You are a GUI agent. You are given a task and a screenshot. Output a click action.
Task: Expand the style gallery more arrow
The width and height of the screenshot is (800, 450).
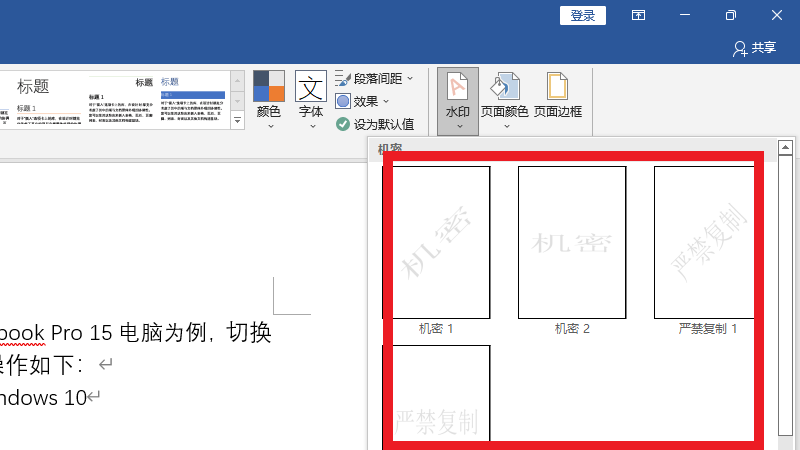point(237,121)
